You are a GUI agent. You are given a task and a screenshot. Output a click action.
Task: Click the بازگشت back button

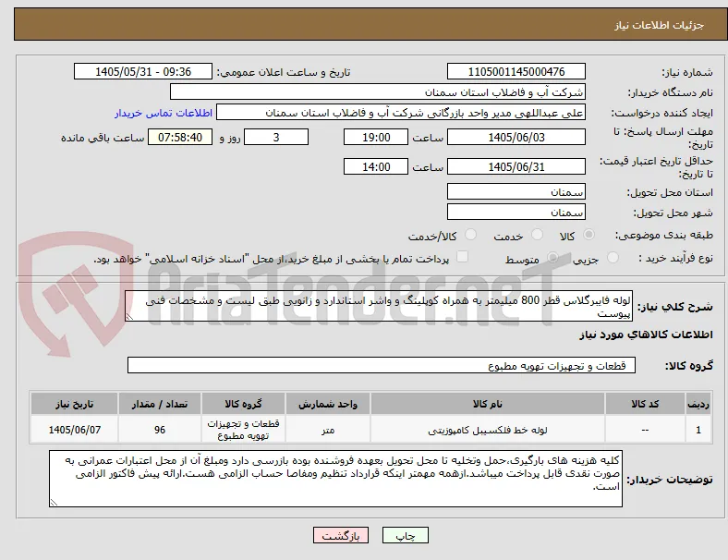tap(341, 535)
